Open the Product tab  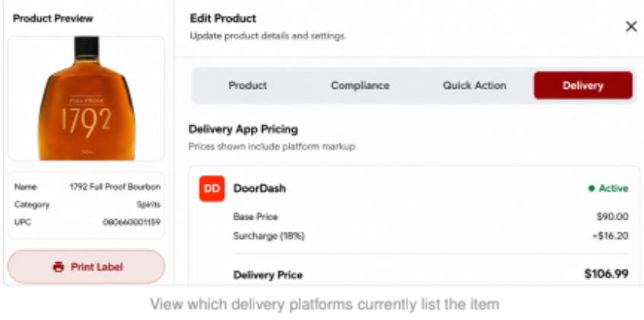248,85
